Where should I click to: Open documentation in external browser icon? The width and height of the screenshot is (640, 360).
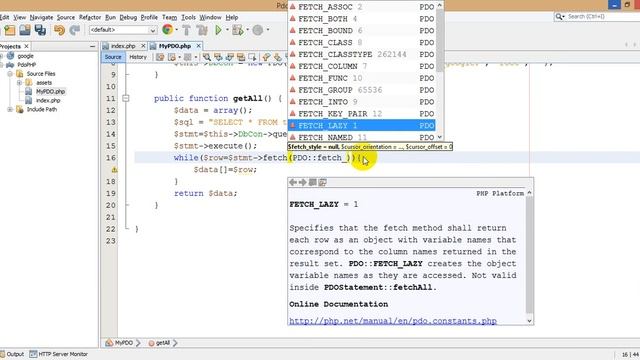coord(322,182)
